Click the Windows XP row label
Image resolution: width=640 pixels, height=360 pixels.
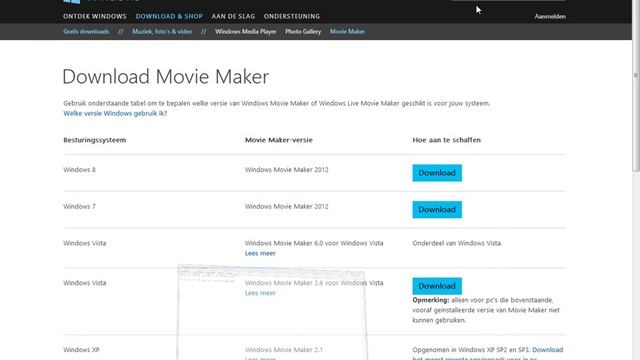click(x=81, y=350)
